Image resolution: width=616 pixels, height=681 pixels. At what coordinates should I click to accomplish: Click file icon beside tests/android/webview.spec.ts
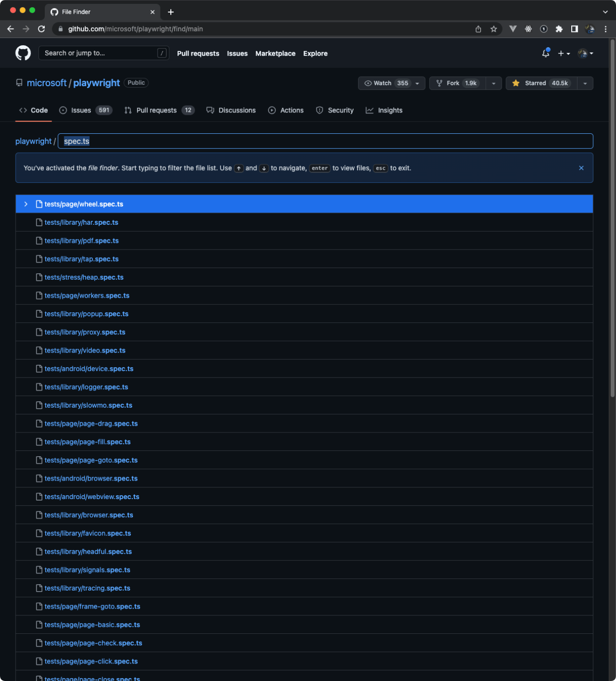pos(39,497)
